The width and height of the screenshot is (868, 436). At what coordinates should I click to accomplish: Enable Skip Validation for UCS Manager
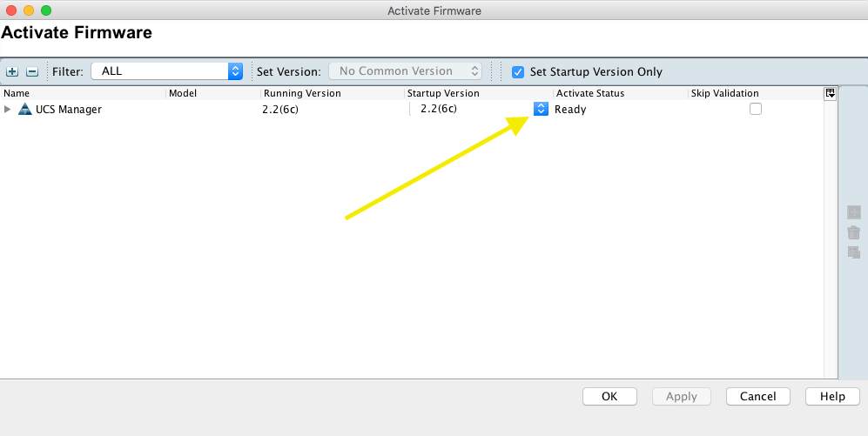tap(756, 109)
